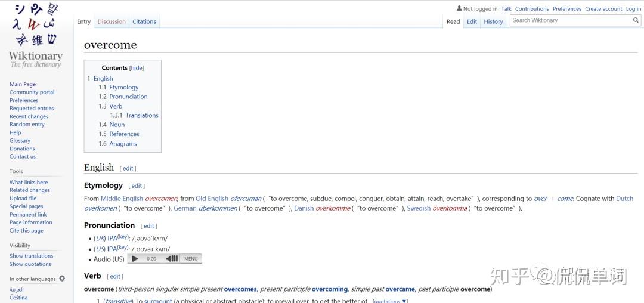Open Requested entries
The width and height of the screenshot is (644, 303).
click(x=32, y=109)
